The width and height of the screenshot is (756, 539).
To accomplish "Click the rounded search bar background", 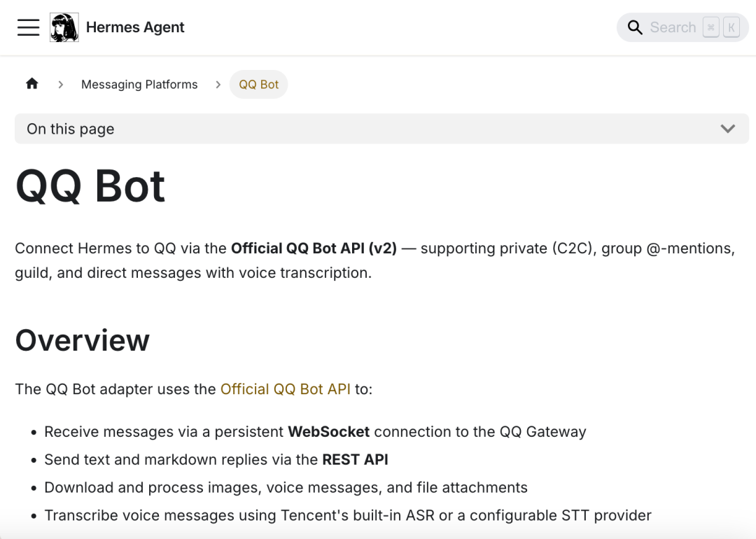I will 682,27.
